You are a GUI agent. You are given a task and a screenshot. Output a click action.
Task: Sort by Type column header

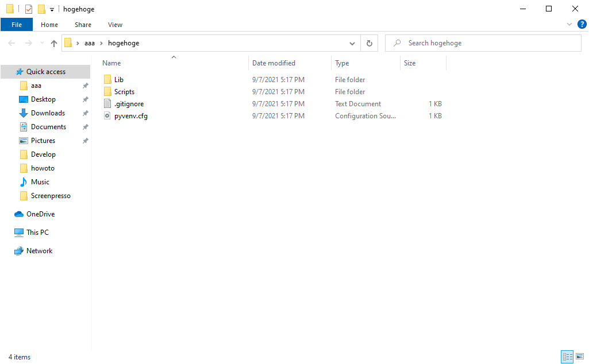(x=342, y=63)
